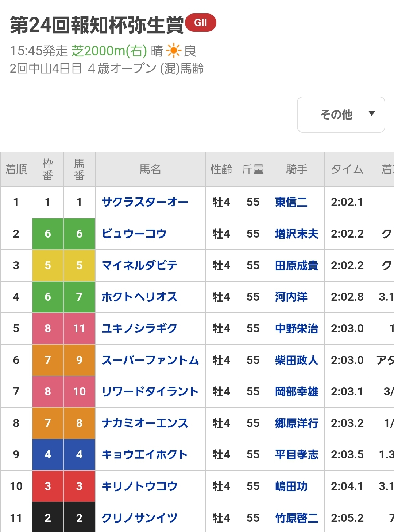This screenshot has height=532, width=394.
Task: Open jockey 竹原啓二
Action: coord(297,518)
